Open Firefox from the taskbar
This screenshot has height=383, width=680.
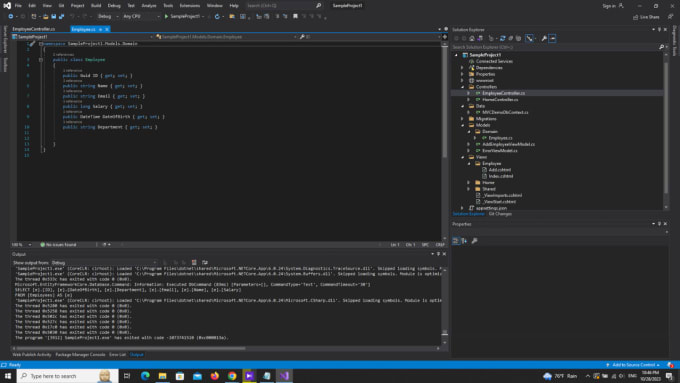pyautogui.click(x=215, y=376)
